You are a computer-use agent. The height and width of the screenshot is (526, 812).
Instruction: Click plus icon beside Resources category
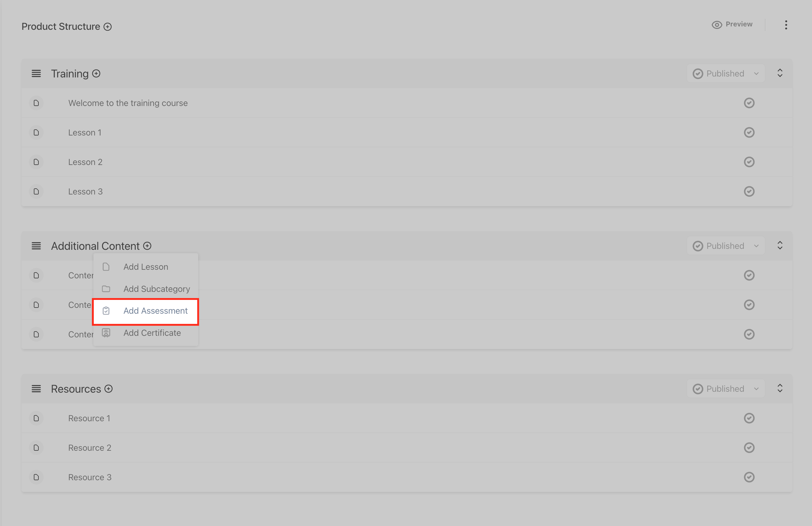pyautogui.click(x=108, y=389)
